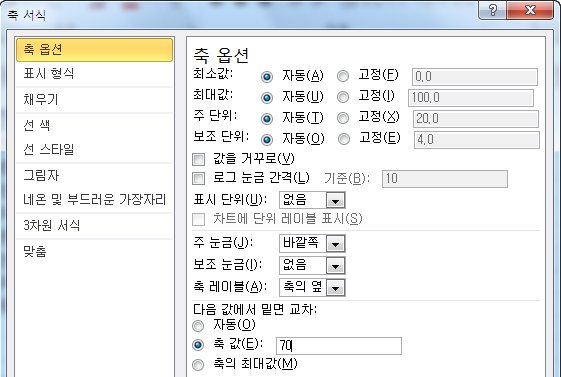Select 자동(O) for 보조 단위
Screen dimensions: 561x377
(x=267, y=139)
